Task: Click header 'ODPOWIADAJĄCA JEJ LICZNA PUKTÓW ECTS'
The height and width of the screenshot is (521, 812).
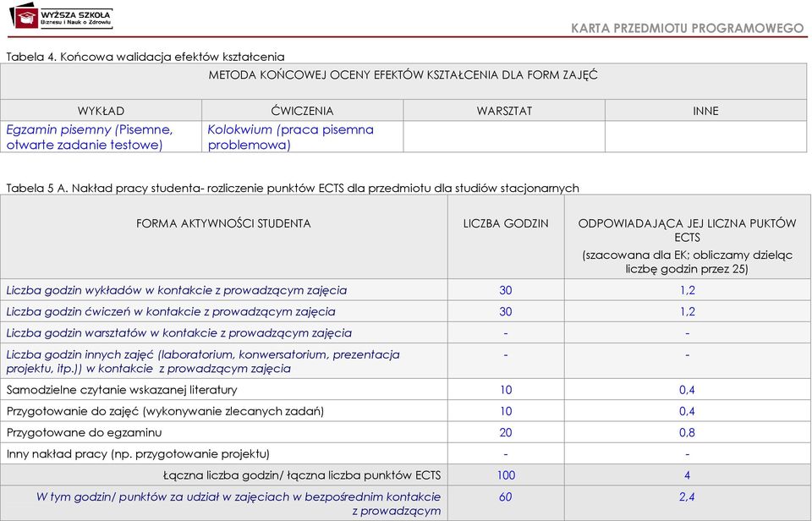Action: pyautogui.click(x=687, y=230)
